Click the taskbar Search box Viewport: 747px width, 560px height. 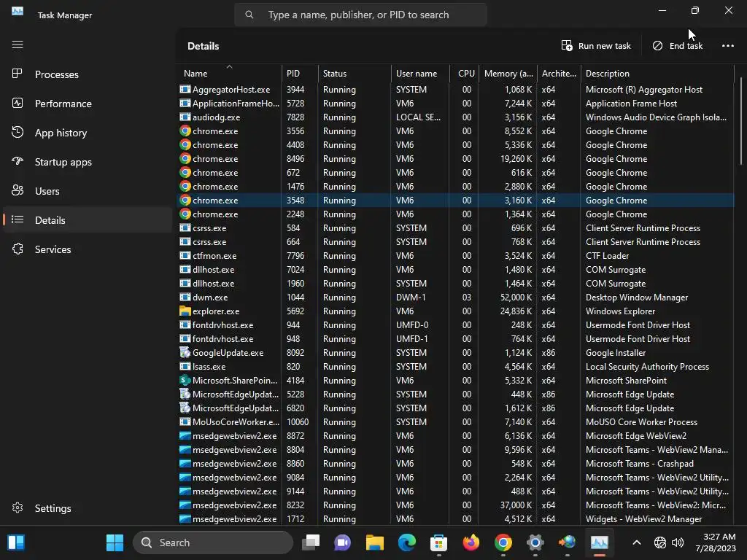pos(213,542)
